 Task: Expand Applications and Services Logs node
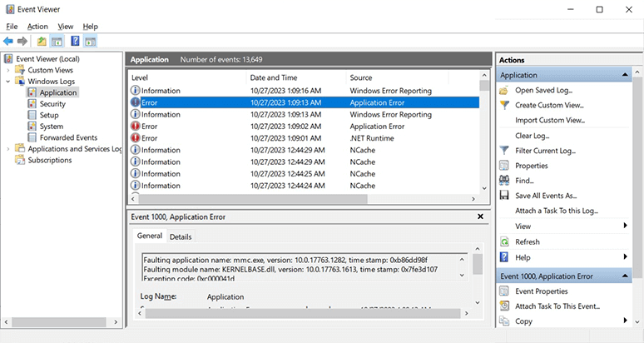tap(7, 149)
